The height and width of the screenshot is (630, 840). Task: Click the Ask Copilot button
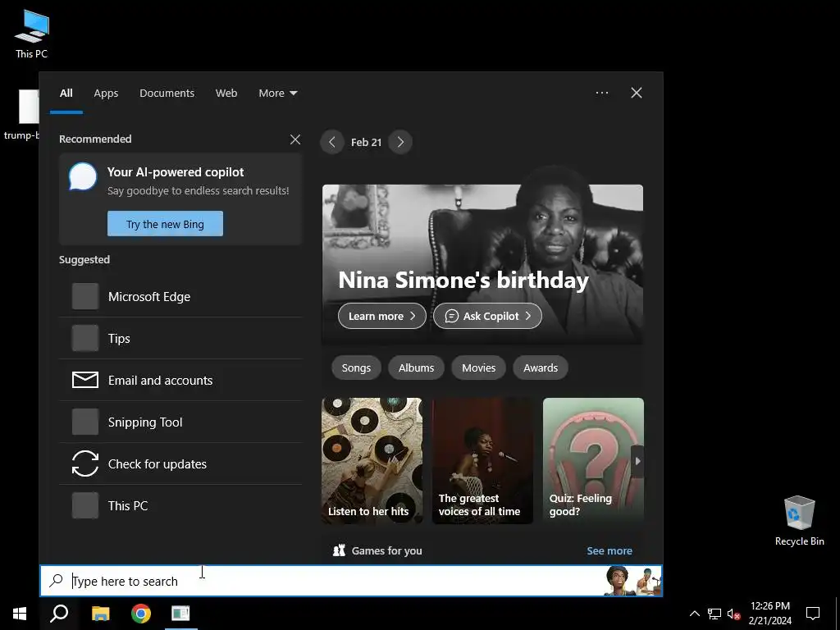click(x=487, y=316)
